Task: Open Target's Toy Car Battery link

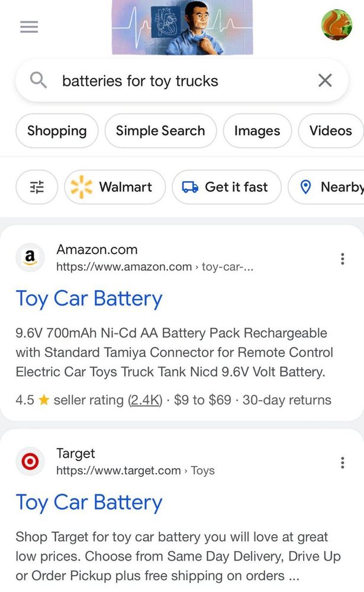Action: click(89, 503)
